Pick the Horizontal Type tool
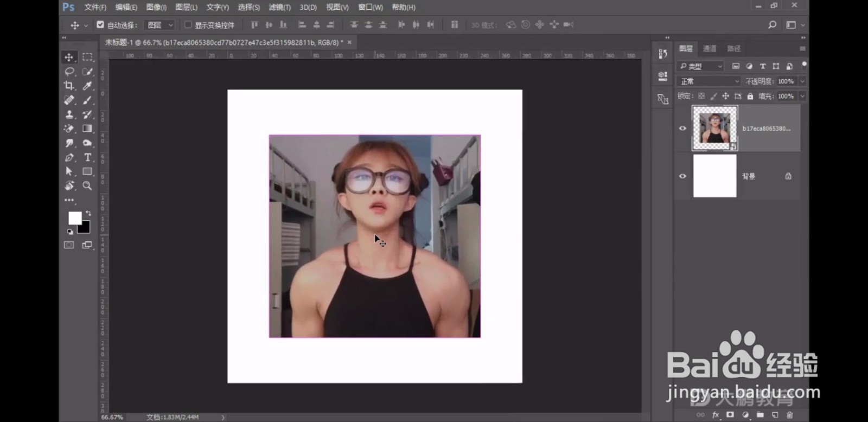This screenshot has width=868, height=422. pyautogui.click(x=87, y=157)
